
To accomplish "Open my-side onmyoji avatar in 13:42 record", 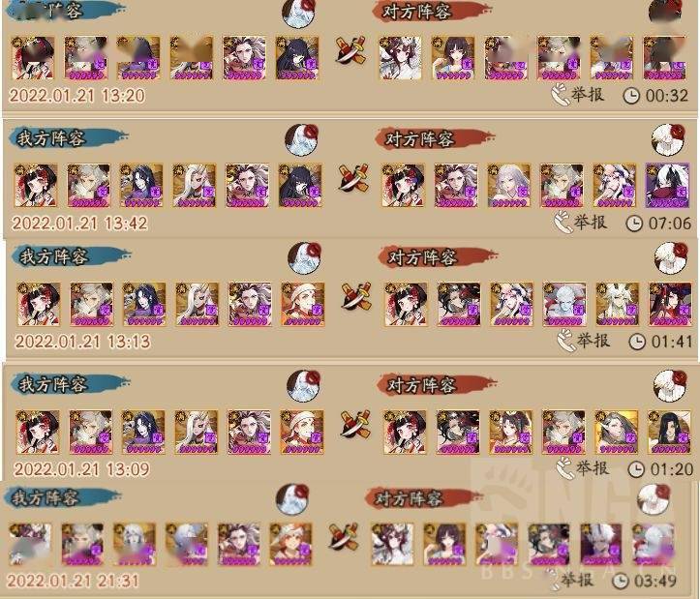I will [x=302, y=139].
